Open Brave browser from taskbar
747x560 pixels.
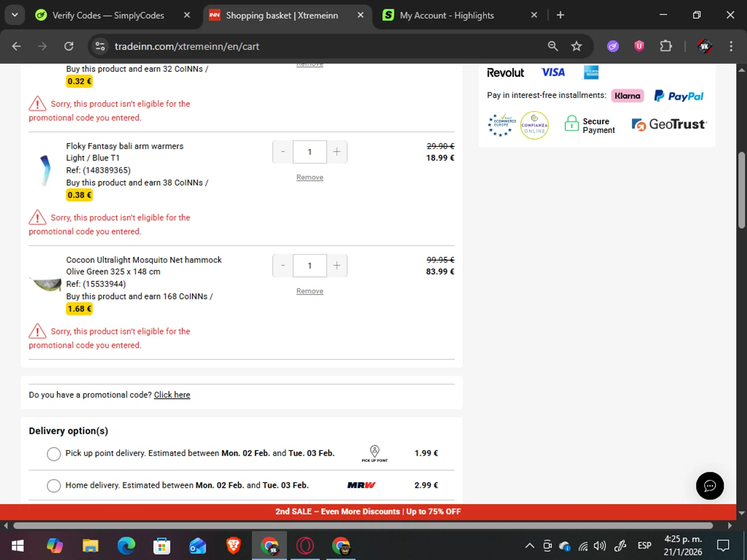[234, 546]
